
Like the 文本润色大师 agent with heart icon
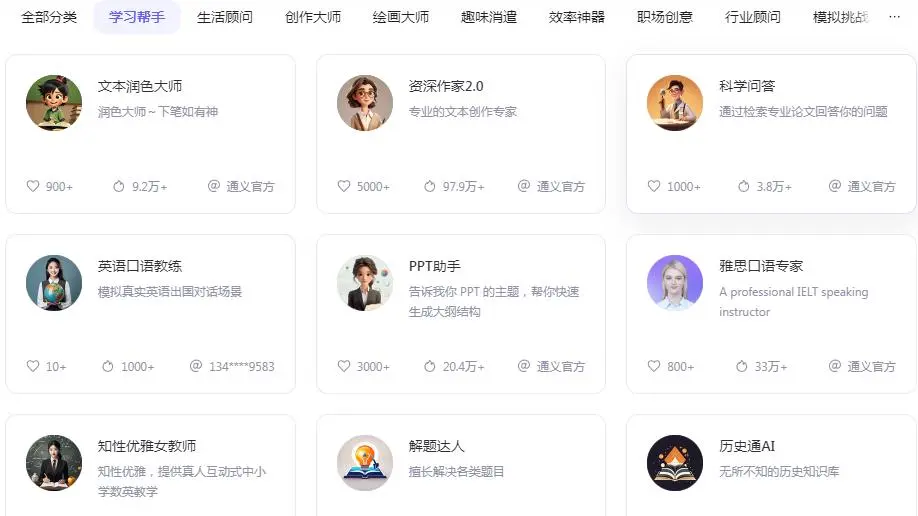point(33,186)
